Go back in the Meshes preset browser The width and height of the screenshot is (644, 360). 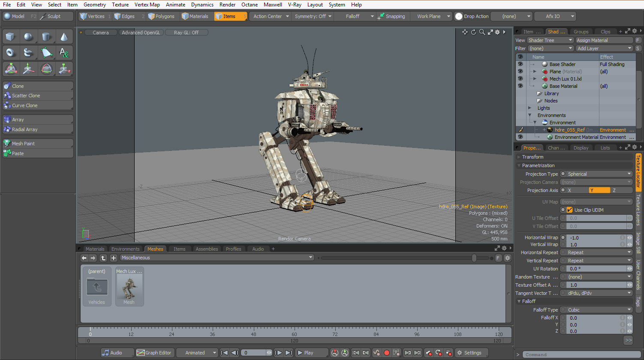click(x=84, y=258)
